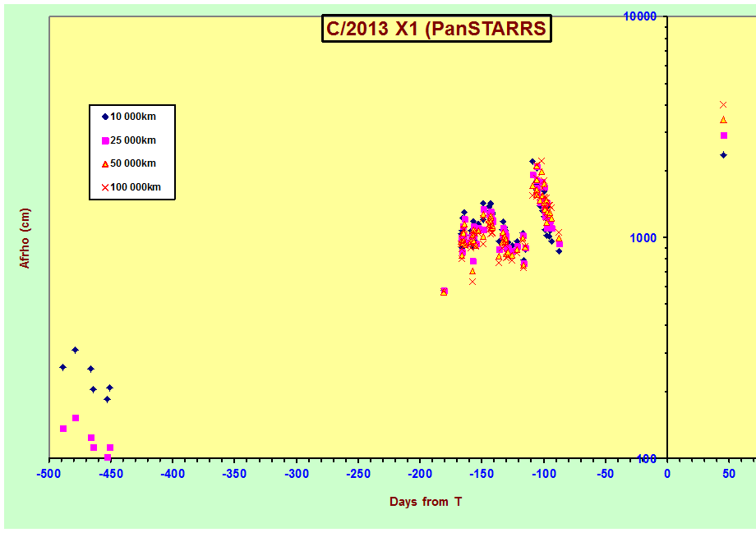Image resolution: width=756 pixels, height=551 pixels.
Task: Select the 25 000km legend entry
Action: pos(129,140)
